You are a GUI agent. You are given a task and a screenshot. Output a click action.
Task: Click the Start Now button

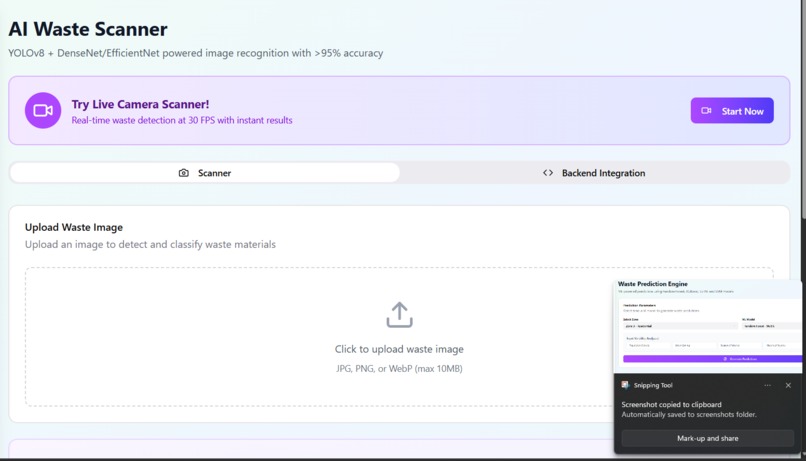(x=732, y=110)
